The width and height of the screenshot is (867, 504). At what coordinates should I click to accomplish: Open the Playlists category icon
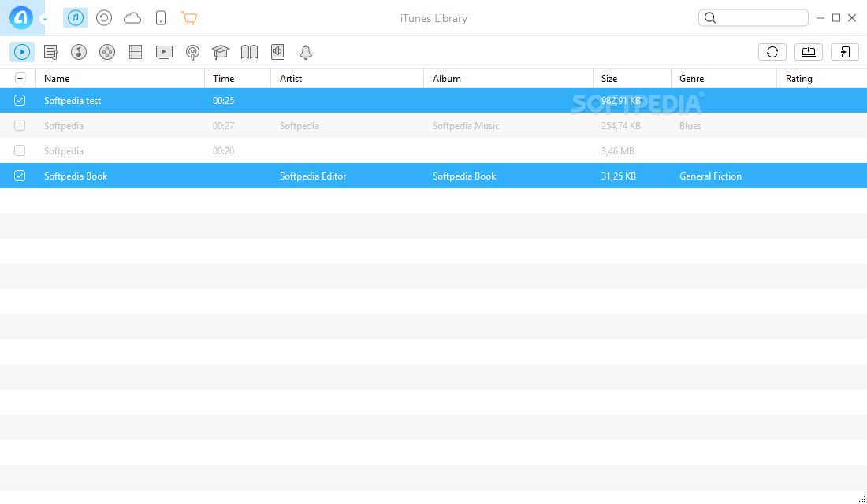(51, 52)
